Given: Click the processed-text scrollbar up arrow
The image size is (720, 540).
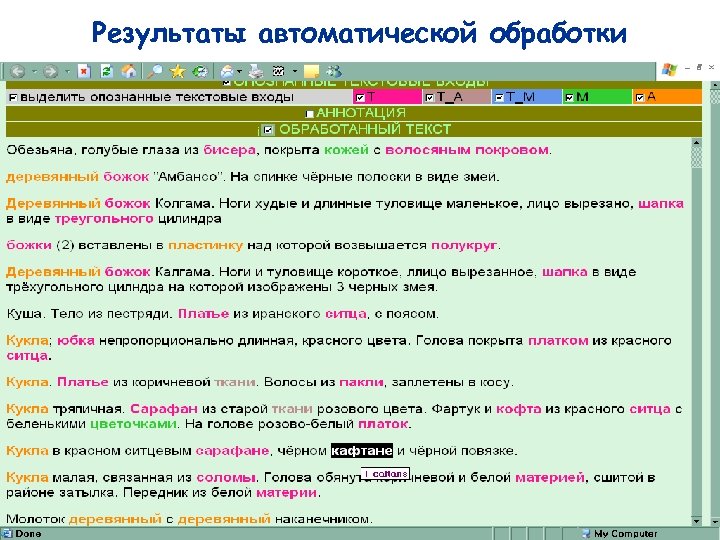Looking at the screenshot, I should click(697, 143).
